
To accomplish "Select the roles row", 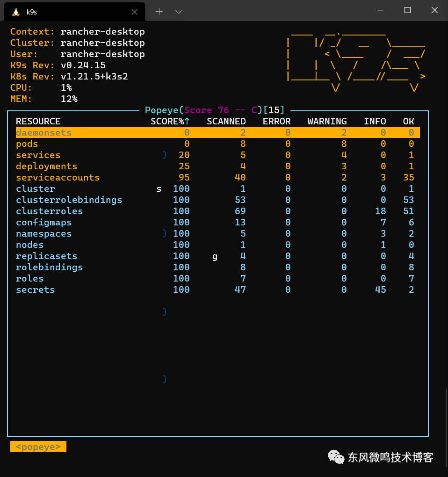I will tap(218, 279).
